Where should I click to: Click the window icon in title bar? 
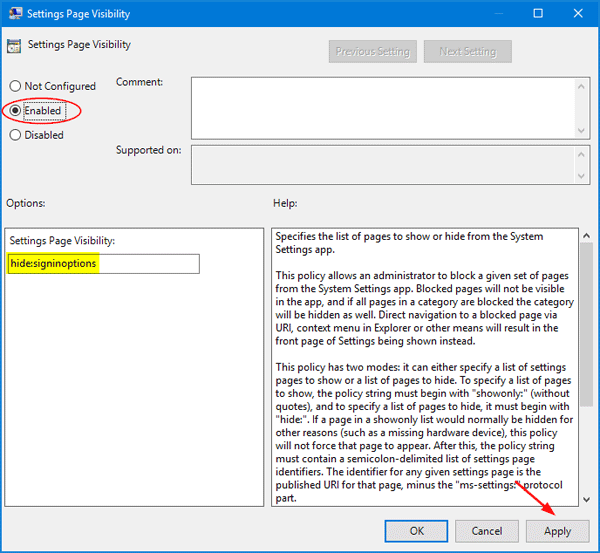[x=13, y=15]
